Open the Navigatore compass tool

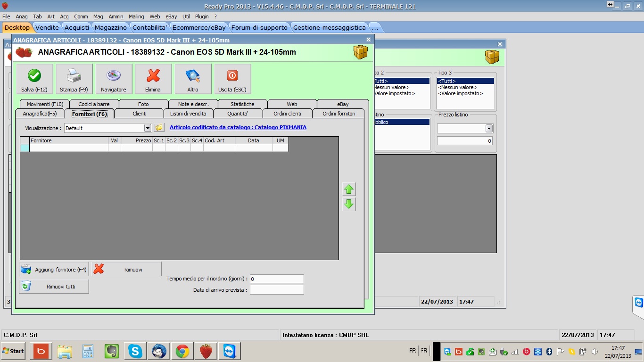click(114, 79)
